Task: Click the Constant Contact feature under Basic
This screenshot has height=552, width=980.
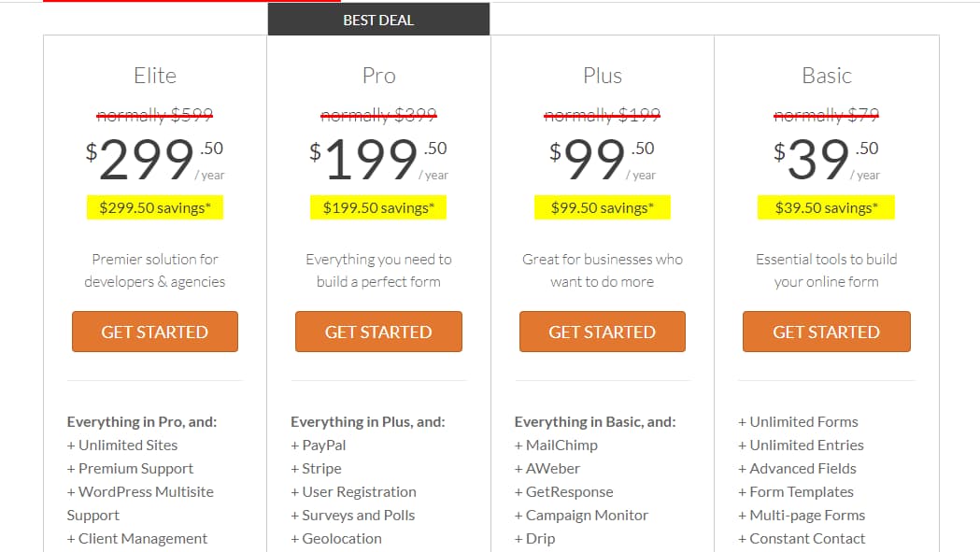Action: tap(802, 538)
